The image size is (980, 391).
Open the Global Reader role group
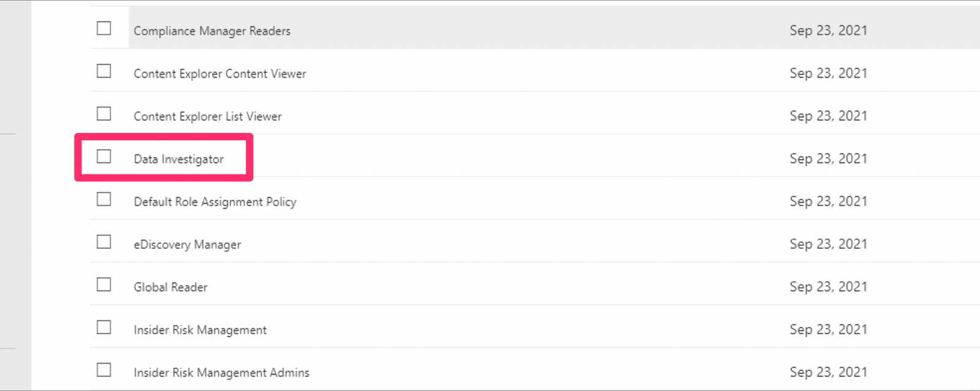[x=170, y=287]
